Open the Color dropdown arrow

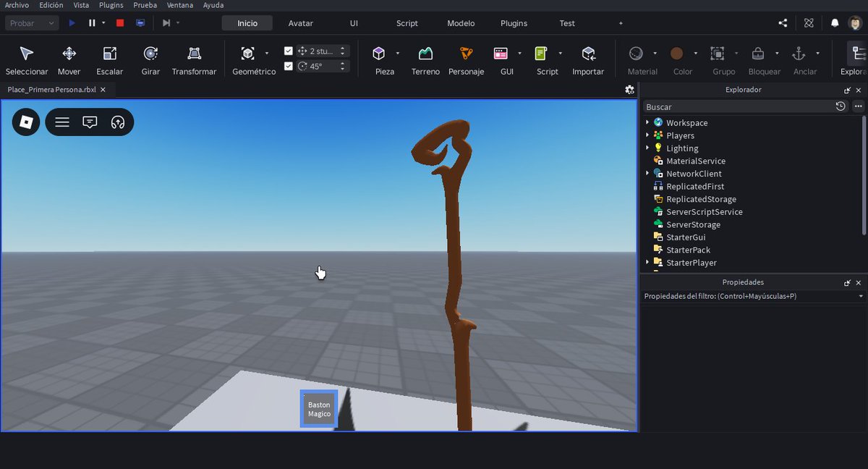(696, 54)
